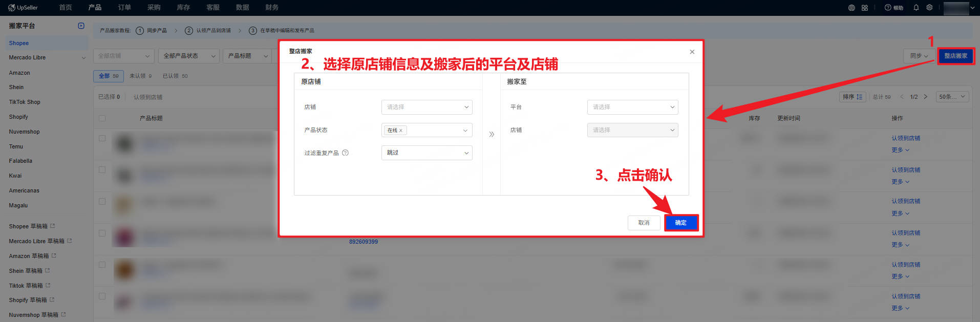Open the 全部店铺 filter dropdown
The image size is (980, 322).
pyautogui.click(x=124, y=56)
